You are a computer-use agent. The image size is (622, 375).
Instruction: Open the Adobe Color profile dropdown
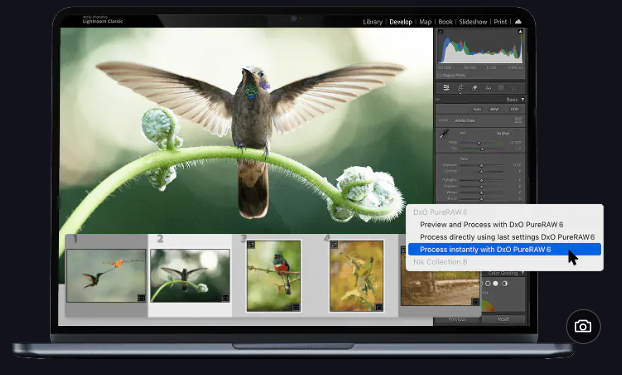(465, 120)
